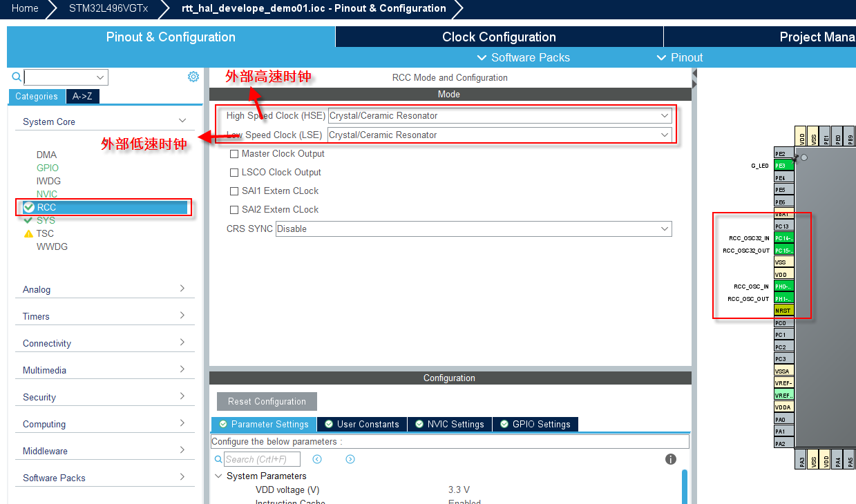The width and height of the screenshot is (856, 504).
Task: Select pin PE2 on chip
Action: coord(783,153)
